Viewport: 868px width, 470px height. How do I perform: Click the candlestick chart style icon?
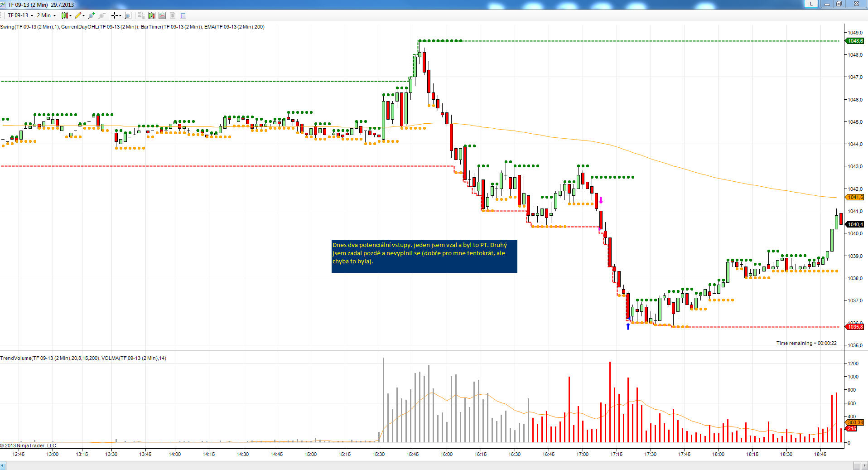click(65, 15)
